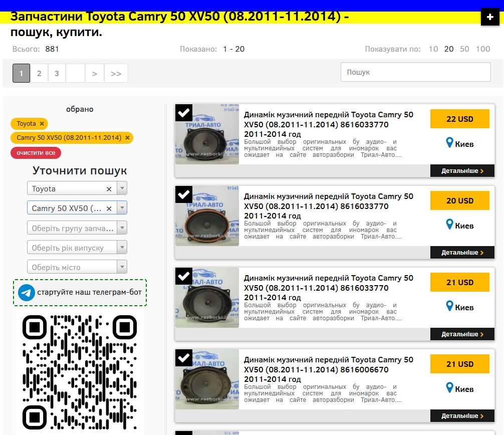Remove the Toyota filter tag
This screenshot has width=504, height=435.
click(42, 124)
